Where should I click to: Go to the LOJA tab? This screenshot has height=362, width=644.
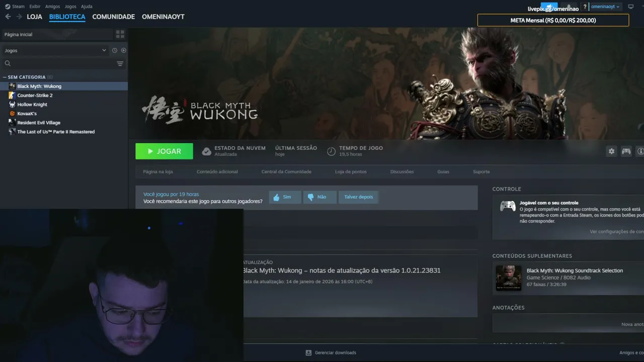tap(34, 17)
